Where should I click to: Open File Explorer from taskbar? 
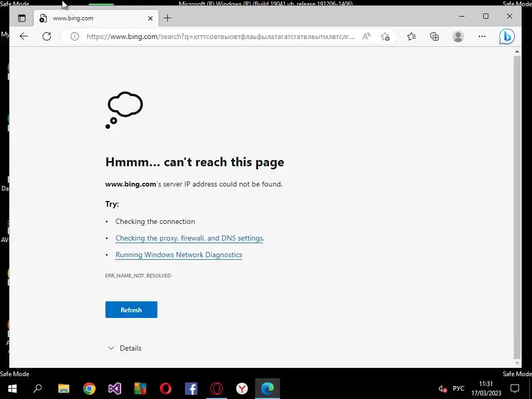tap(64, 389)
